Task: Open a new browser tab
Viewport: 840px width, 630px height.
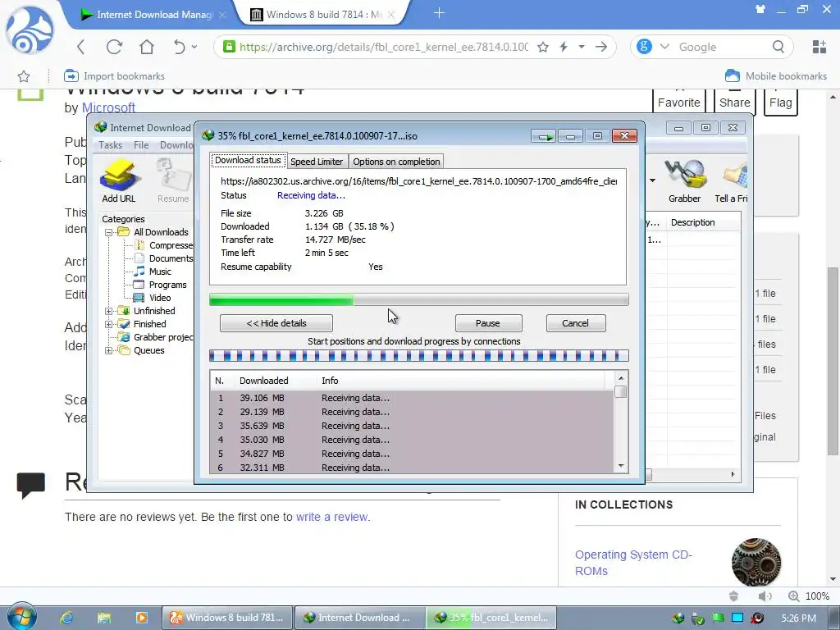Action: [439, 13]
